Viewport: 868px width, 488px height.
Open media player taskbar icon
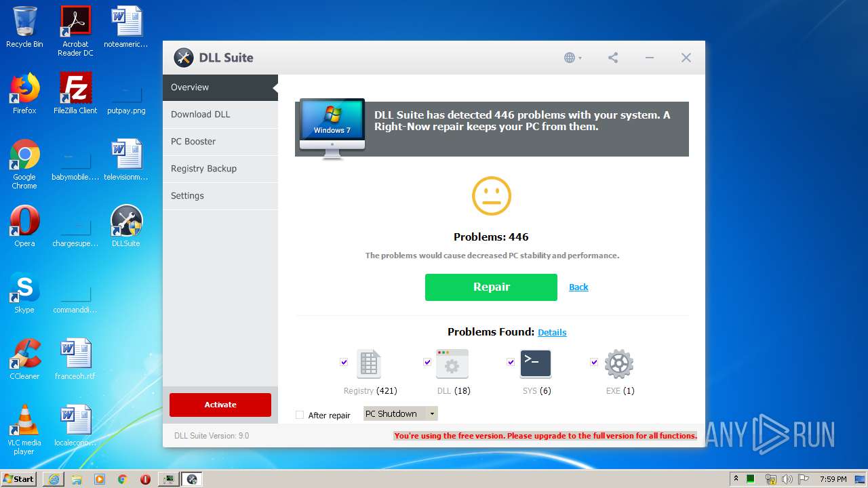pyautogui.click(x=100, y=479)
